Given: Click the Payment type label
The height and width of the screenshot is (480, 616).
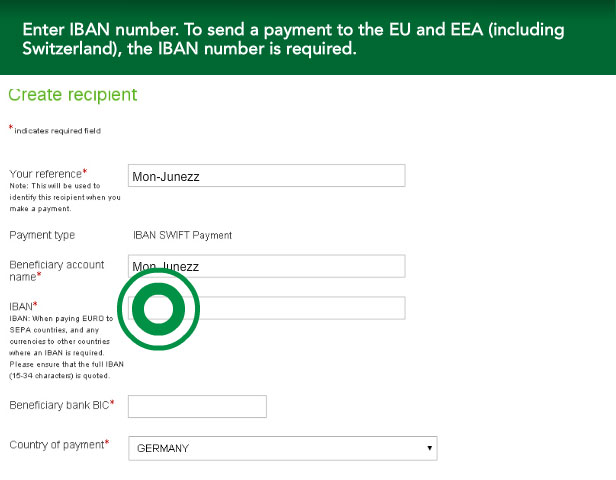Looking at the screenshot, I should [42, 235].
